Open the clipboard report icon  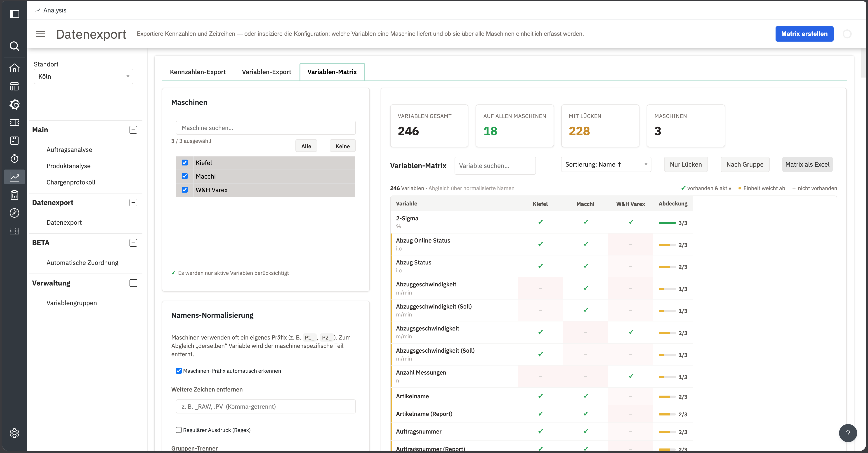[14, 195]
